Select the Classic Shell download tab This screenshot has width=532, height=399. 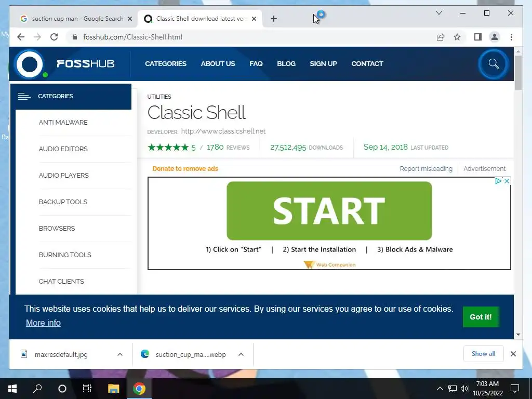pos(200,19)
